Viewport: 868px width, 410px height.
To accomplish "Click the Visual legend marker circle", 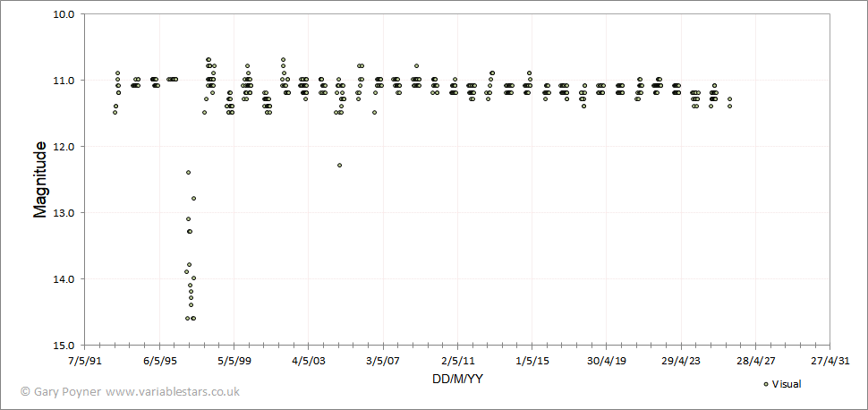I will [x=766, y=384].
